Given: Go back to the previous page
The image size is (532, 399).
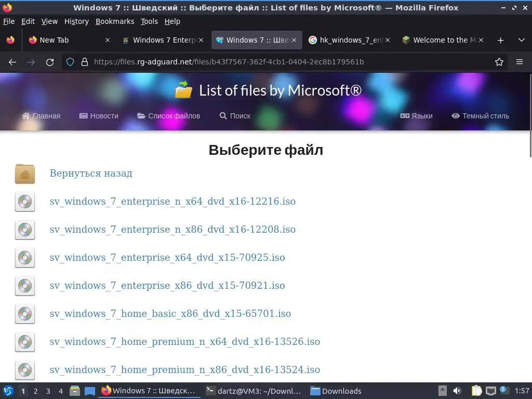Looking at the screenshot, I should [x=12, y=62].
